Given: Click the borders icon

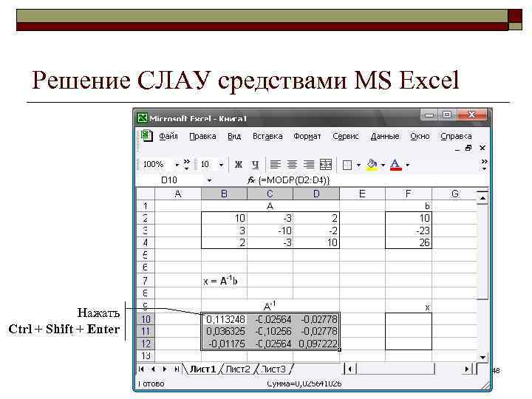Looking at the screenshot, I should (x=347, y=166).
